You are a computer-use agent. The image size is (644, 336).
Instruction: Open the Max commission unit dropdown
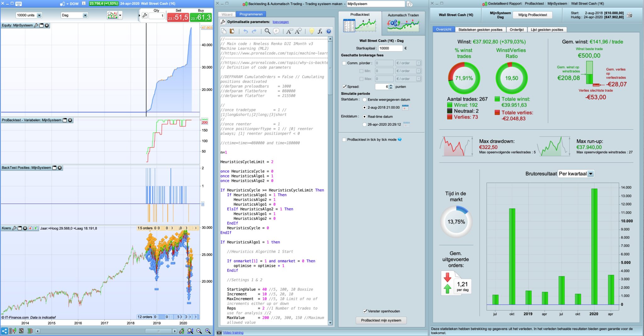click(408, 79)
